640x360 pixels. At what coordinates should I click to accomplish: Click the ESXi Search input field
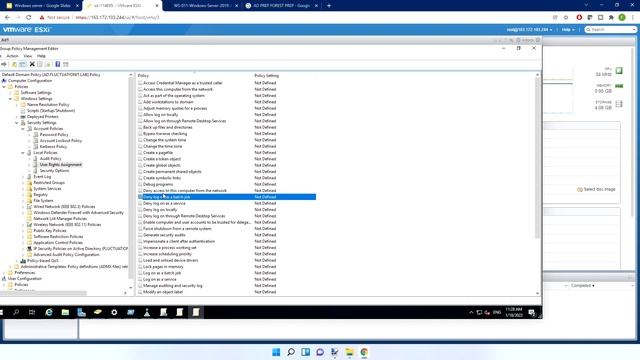611,30
